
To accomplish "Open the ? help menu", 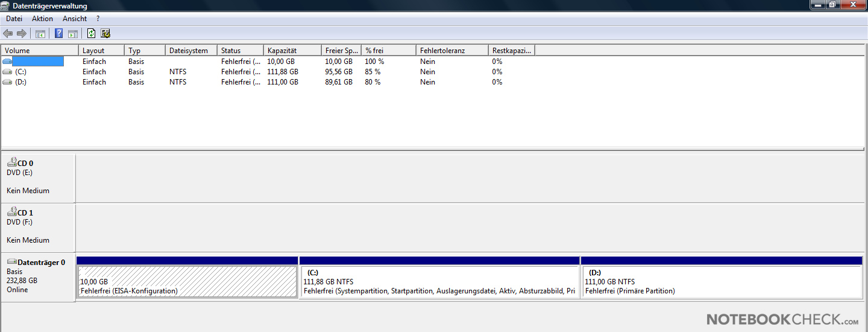I will pyautogui.click(x=98, y=19).
